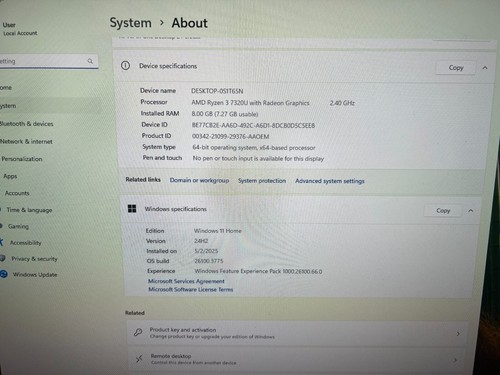Screen dimensions: 500x375
Task: Open Domain or workgroup link
Action: click(199, 180)
